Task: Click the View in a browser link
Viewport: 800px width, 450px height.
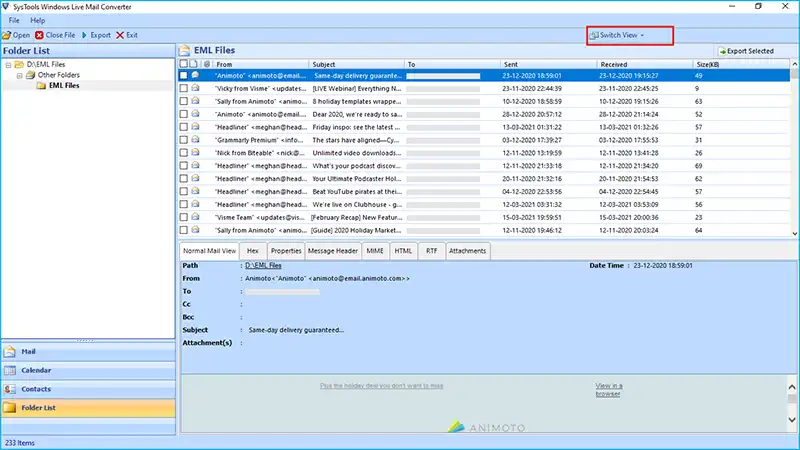Action: pos(609,390)
